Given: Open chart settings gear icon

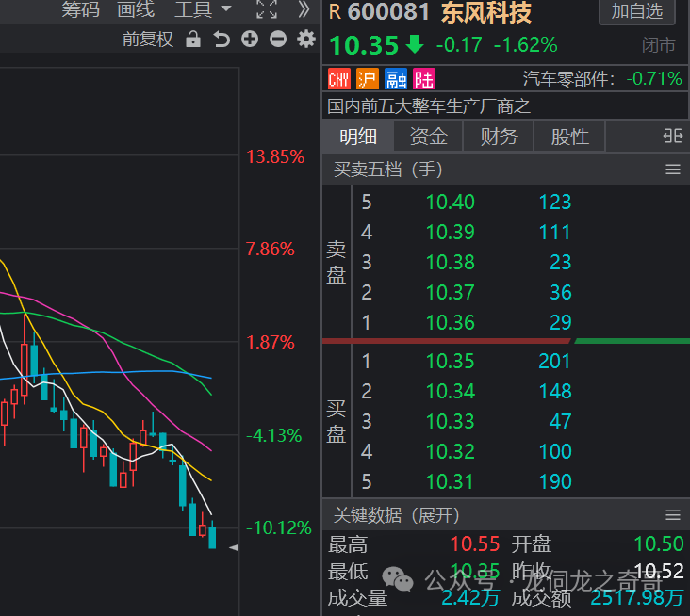Looking at the screenshot, I should (x=305, y=40).
